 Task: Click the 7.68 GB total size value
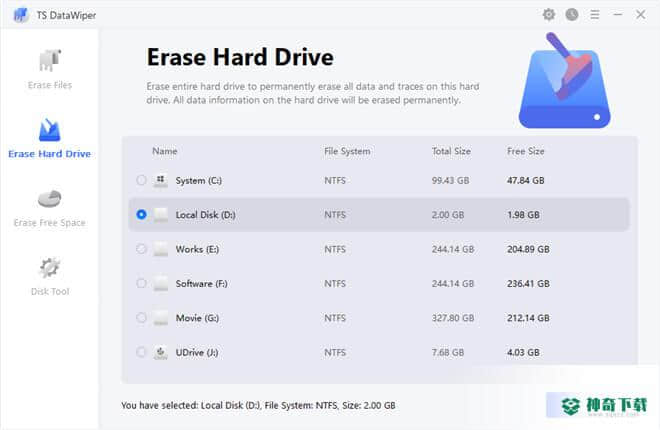pyautogui.click(x=448, y=353)
